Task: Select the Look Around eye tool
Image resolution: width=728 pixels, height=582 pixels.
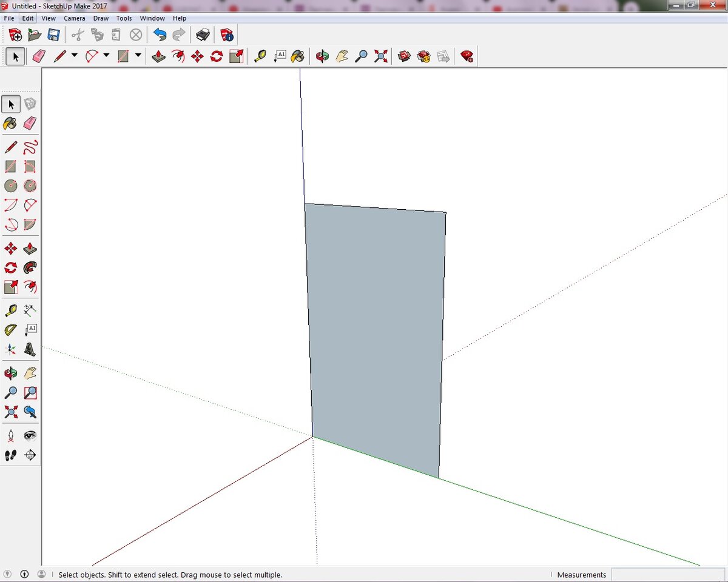Action: click(x=30, y=435)
